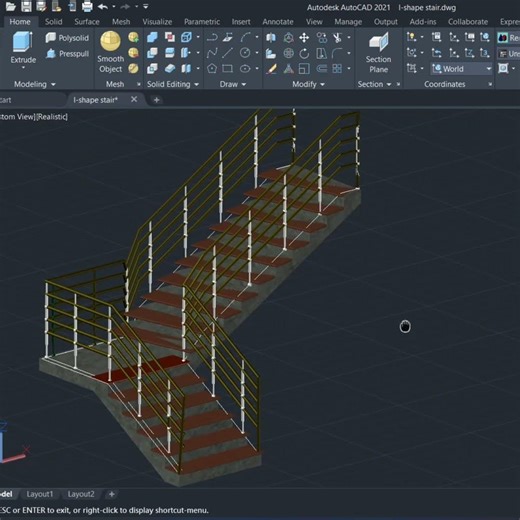Click the Offset tool icon
The height and width of the screenshot is (520, 520).
tap(321, 69)
